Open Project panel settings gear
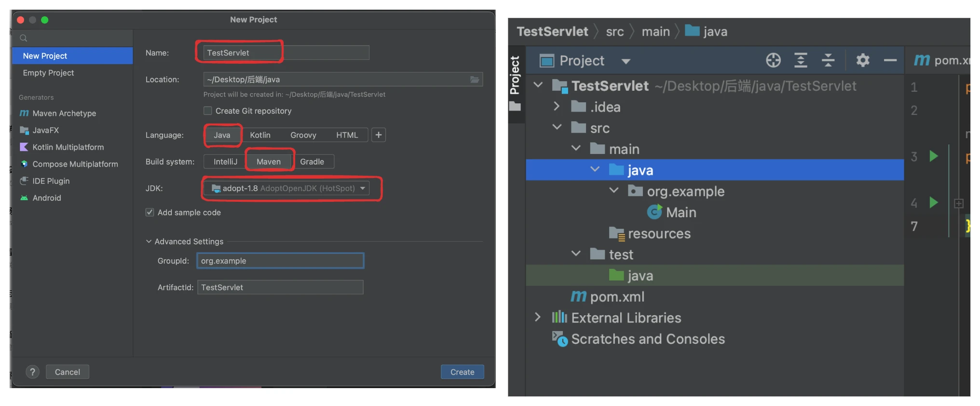Viewport: 980px width, 406px height. (863, 60)
